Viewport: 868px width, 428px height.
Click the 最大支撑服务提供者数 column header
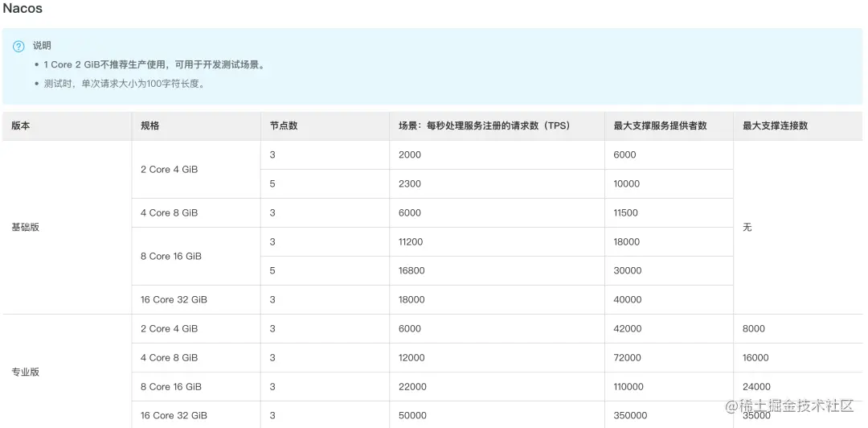tap(661, 126)
